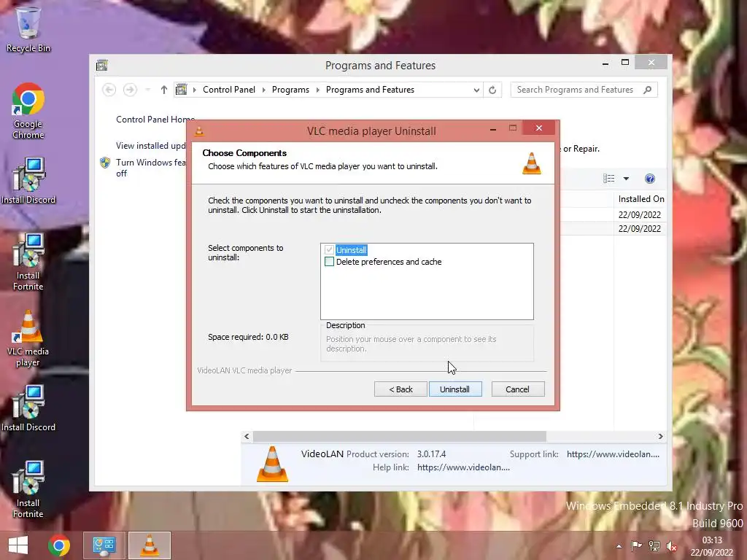This screenshot has width=747, height=560.
Task: Refresh the Programs and Features view
Action: [x=492, y=90]
